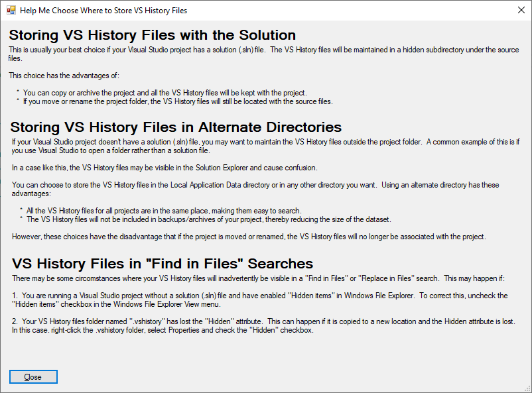Click the paragraph about the Local Application Data directory
Viewport: 532px width, 393px height.
coord(255,189)
